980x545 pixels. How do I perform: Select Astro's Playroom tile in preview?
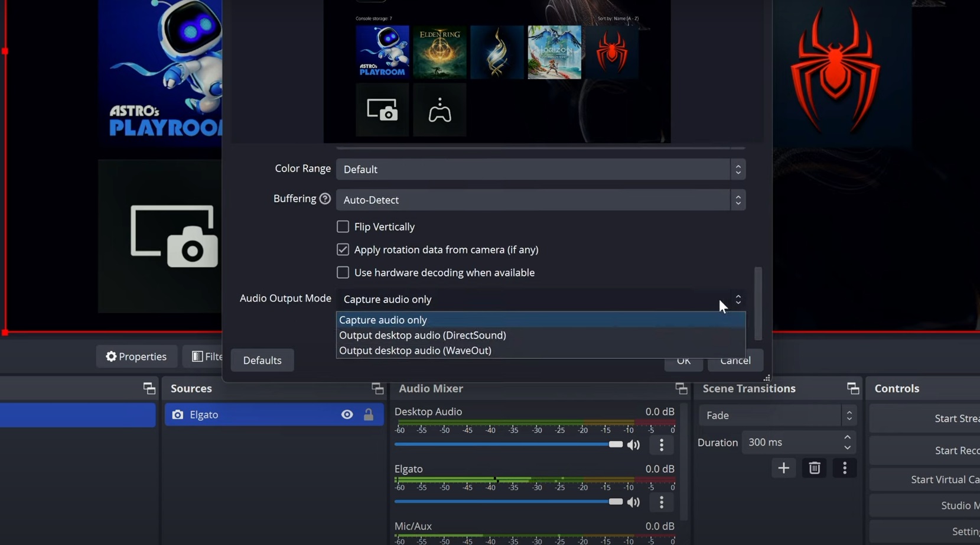pyautogui.click(x=382, y=52)
